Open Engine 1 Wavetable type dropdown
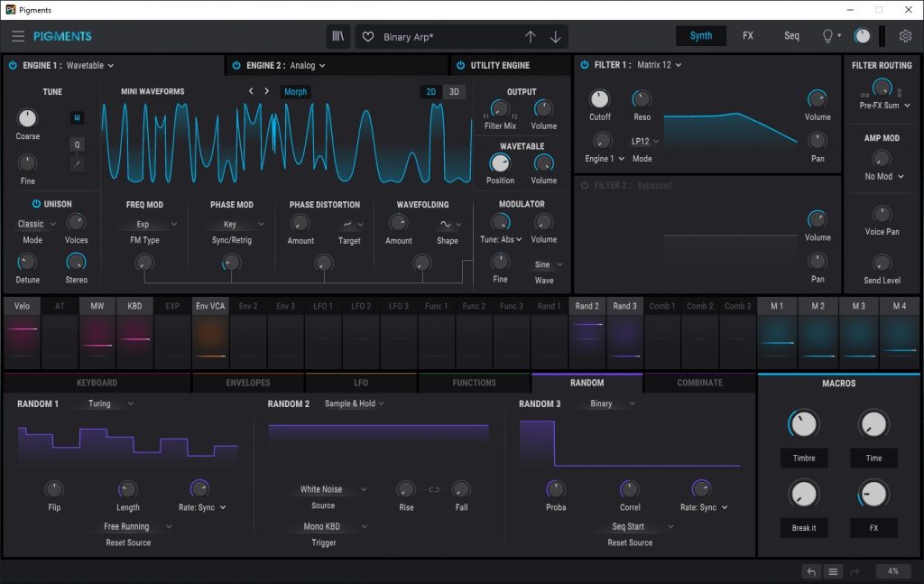Image resolution: width=924 pixels, height=584 pixels. coord(90,65)
